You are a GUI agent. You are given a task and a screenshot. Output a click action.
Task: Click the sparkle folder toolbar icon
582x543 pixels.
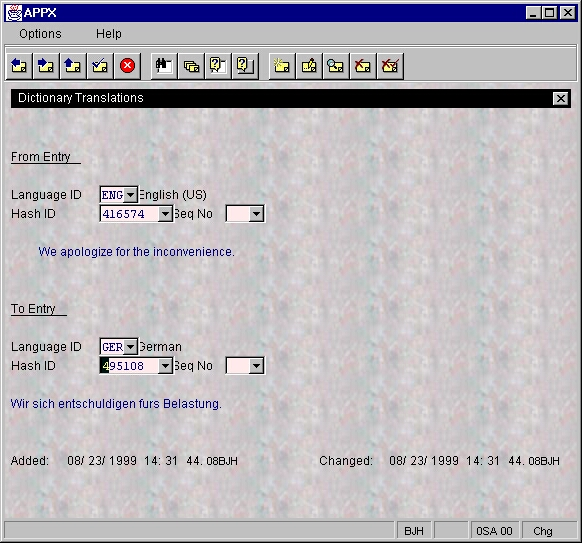click(282, 66)
